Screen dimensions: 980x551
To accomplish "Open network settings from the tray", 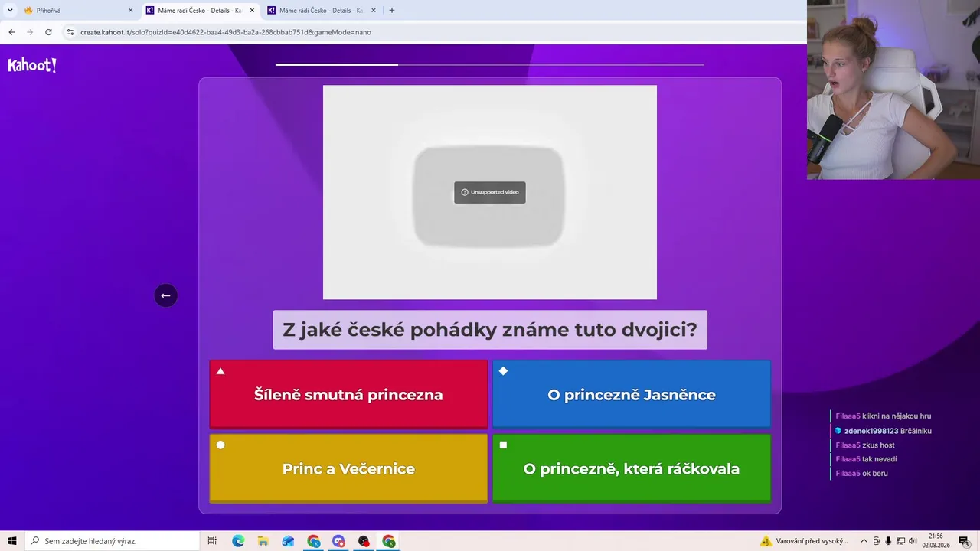I will click(900, 541).
